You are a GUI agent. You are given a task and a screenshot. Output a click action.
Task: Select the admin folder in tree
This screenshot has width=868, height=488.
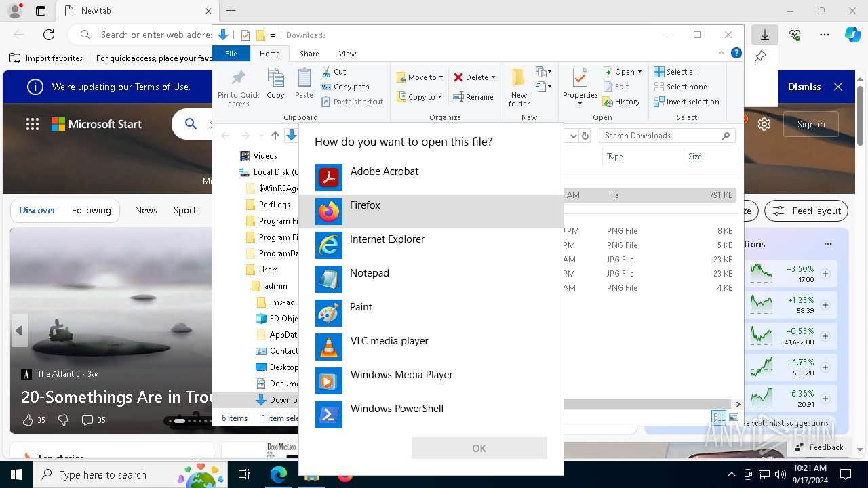point(269,286)
